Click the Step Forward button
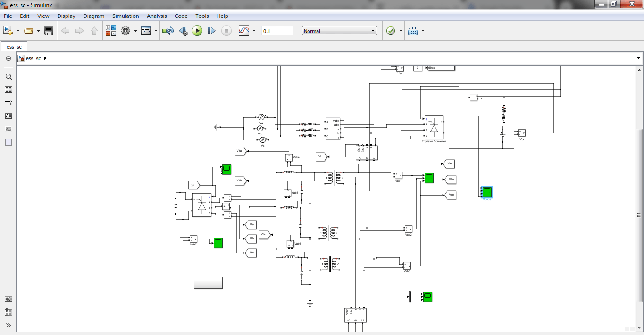 point(211,31)
